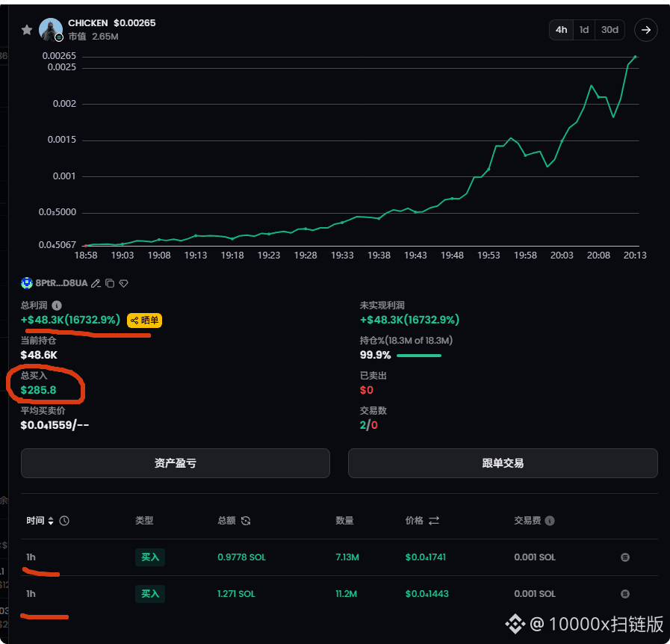Toggle the clock icon next to 时间

click(64, 521)
